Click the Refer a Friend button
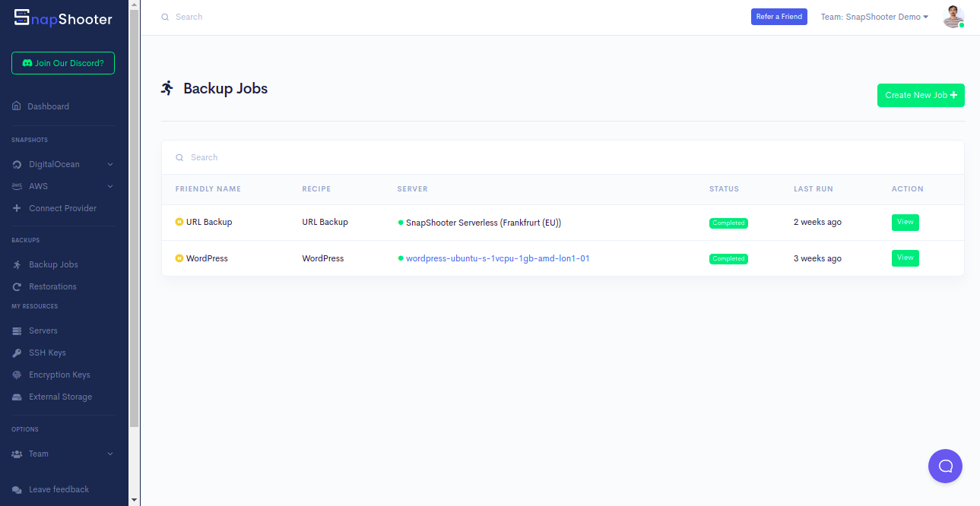This screenshot has width=980, height=506. (x=779, y=17)
